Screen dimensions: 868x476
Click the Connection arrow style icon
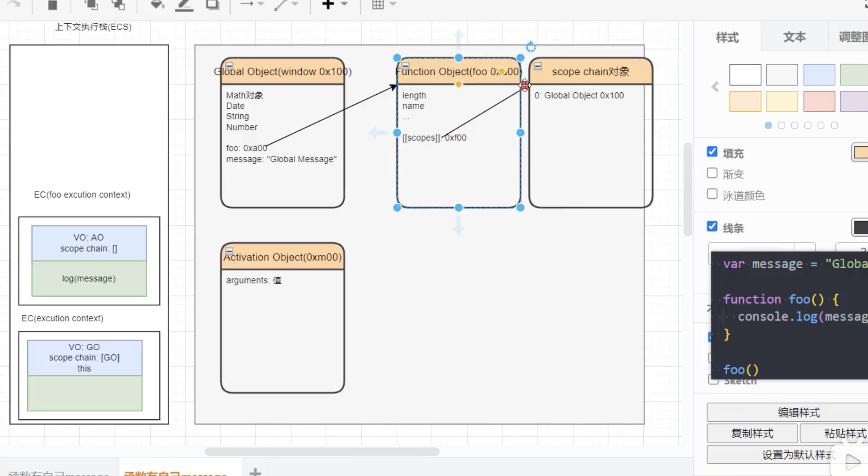(246, 4)
